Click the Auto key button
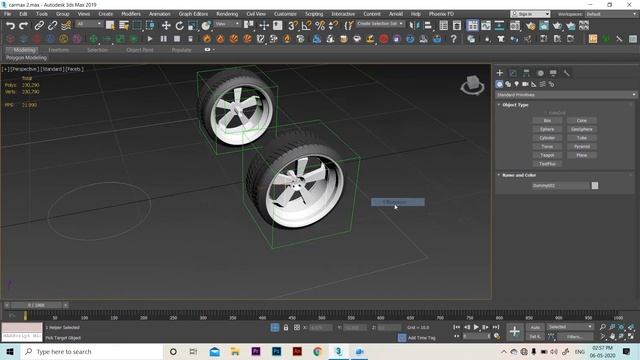Screen dimensions: 640x360 [535, 327]
